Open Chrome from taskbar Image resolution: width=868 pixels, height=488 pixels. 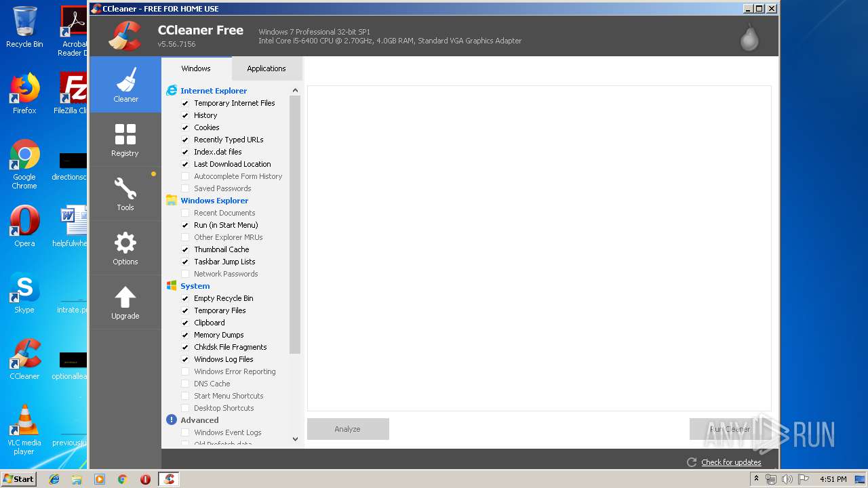point(123,479)
